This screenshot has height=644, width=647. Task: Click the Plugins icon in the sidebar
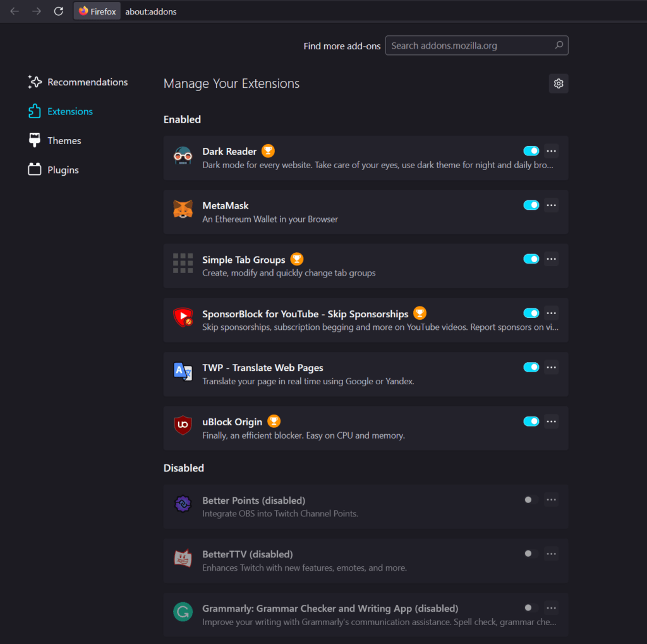(35, 169)
